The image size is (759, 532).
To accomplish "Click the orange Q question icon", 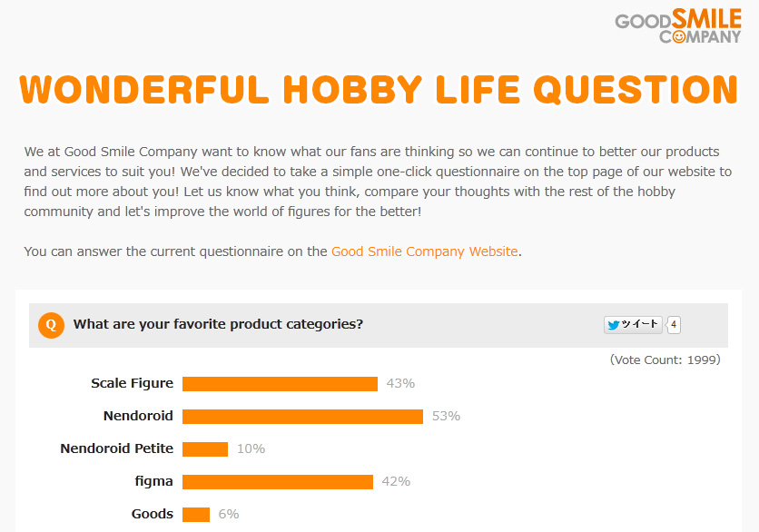I will [51, 325].
